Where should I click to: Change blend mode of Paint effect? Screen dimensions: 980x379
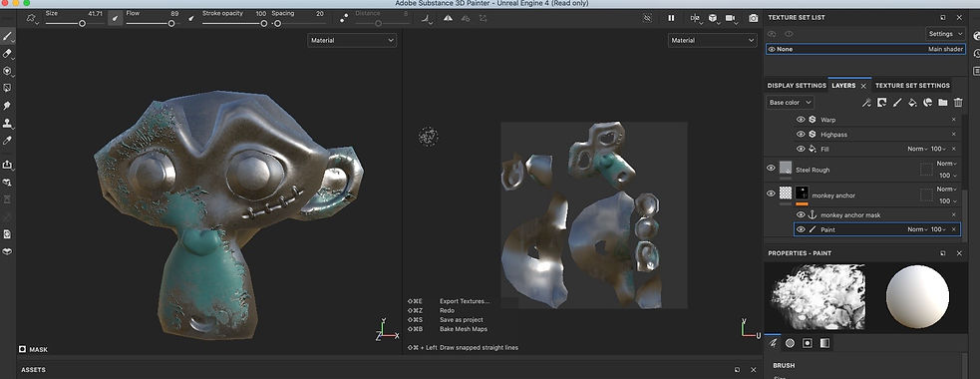(917, 229)
